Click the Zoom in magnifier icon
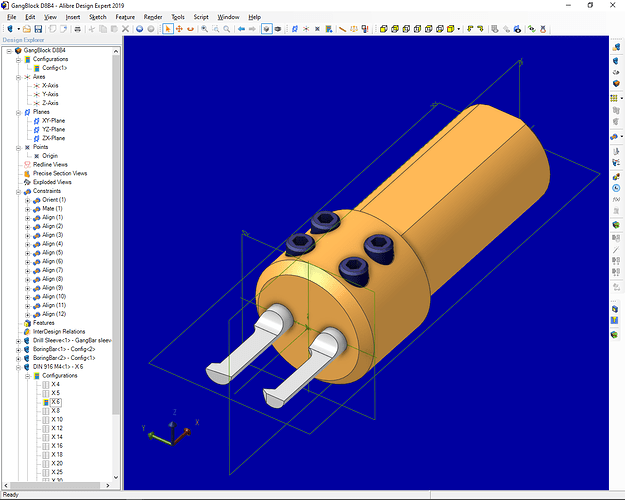 point(204,29)
